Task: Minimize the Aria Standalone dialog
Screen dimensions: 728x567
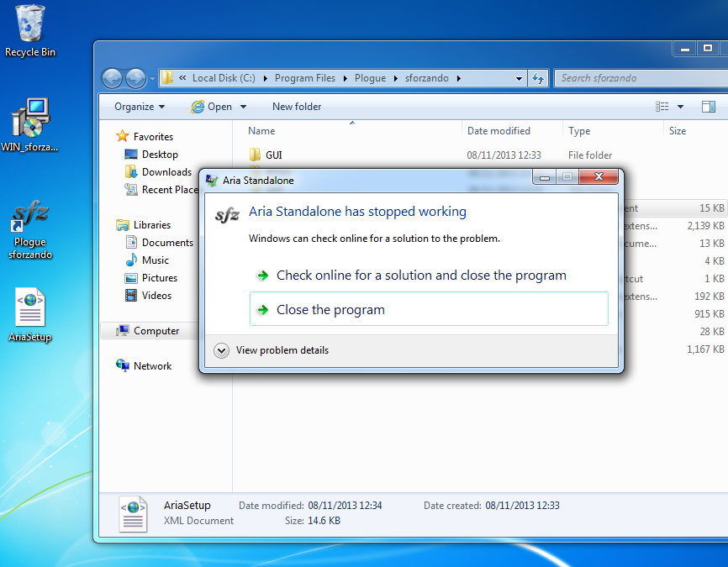Action: pyautogui.click(x=545, y=176)
